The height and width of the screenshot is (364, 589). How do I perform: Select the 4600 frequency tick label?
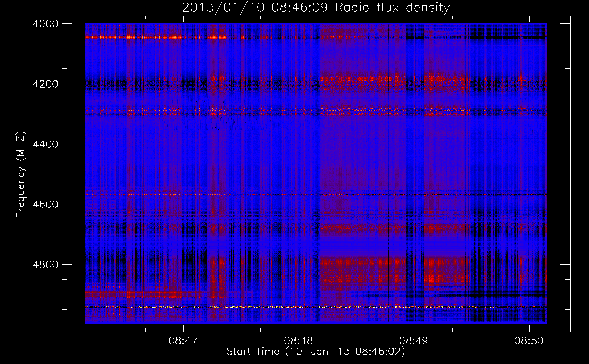click(x=46, y=204)
